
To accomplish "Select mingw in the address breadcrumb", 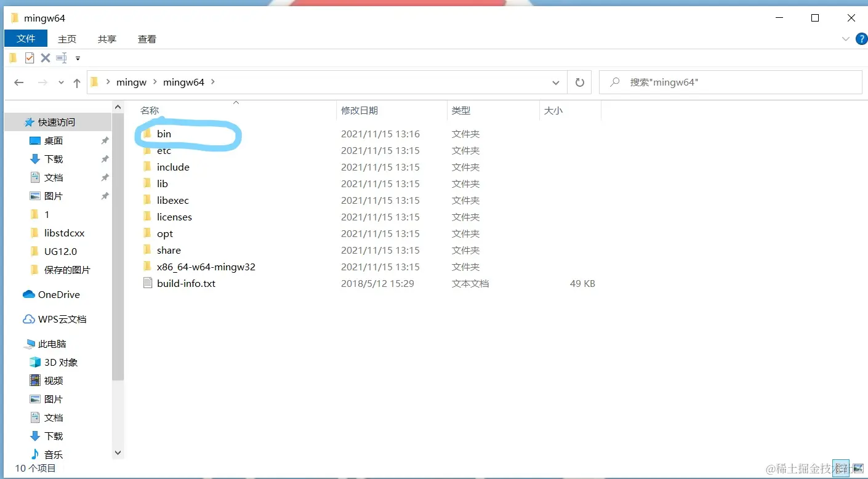I will 131,82.
